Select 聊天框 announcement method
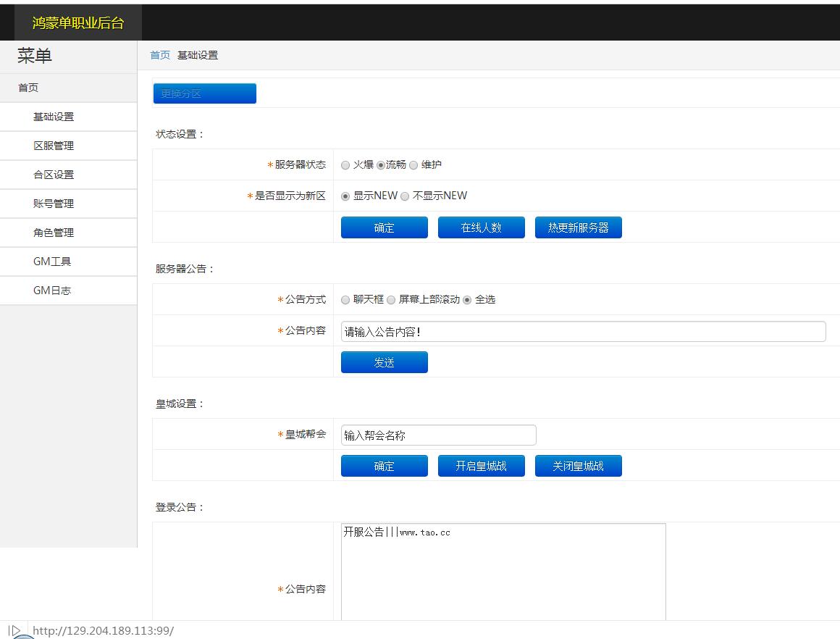Image resolution: width=840 pixels, height=639 pixels. click(345, 300)
